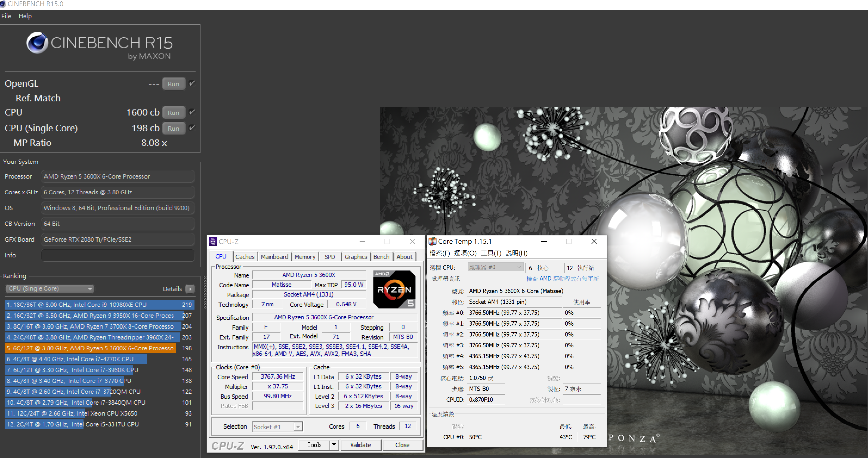Click the Validate button in CPU-Z

pyautogui.click(x=360, y=445)
